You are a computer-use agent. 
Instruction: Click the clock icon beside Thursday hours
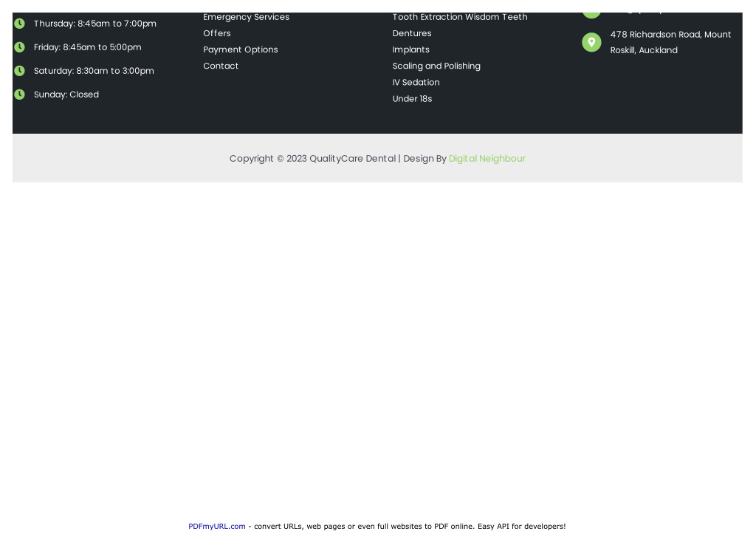coord(19,24)
